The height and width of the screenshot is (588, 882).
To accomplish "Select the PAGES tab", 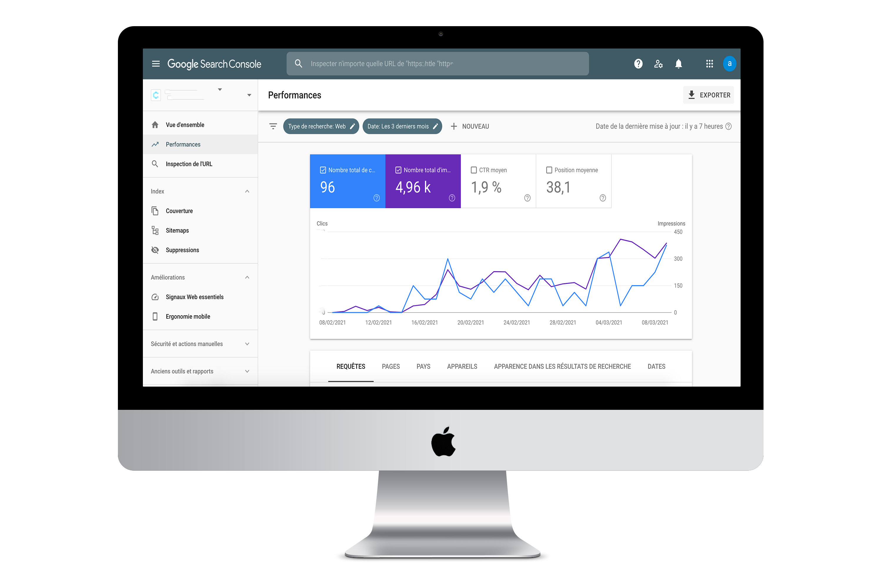I will (x=390, y=366).
